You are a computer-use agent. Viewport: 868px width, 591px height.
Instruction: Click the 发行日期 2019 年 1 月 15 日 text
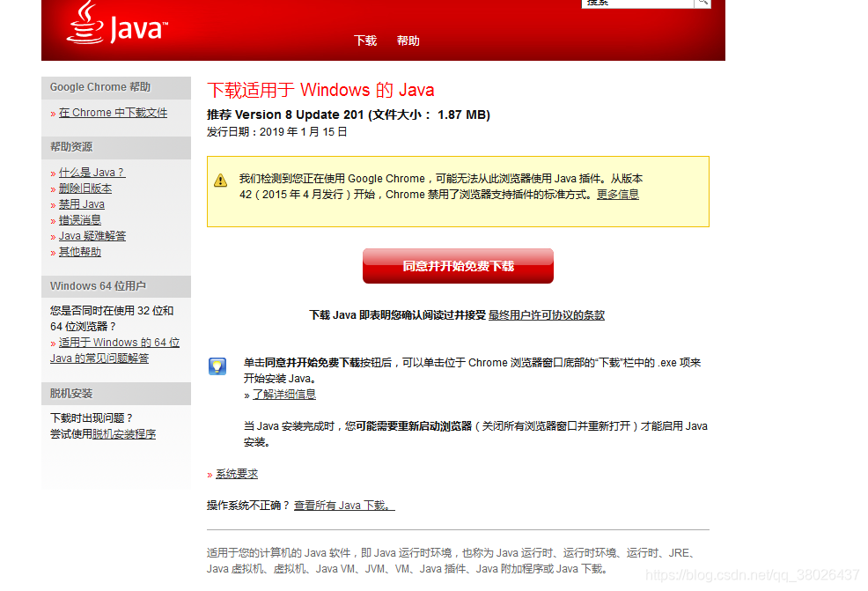(x=276, y=132)
